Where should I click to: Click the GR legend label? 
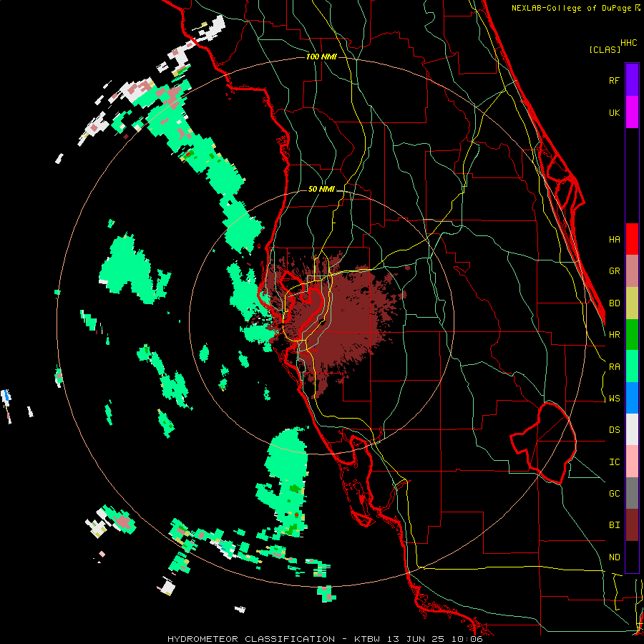pyautogui.click(x=615, y=271)
